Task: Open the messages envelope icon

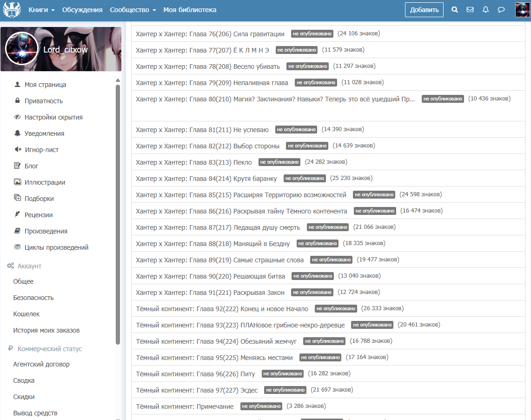Action: click(x=470, y=9)
